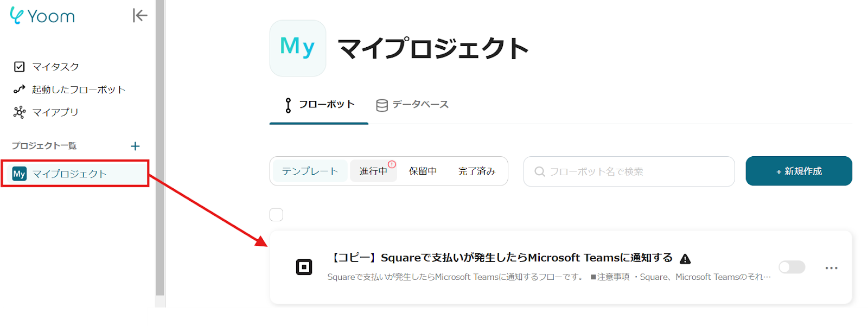Open the three-dot menu for Square flow

(x=831, y=268)
